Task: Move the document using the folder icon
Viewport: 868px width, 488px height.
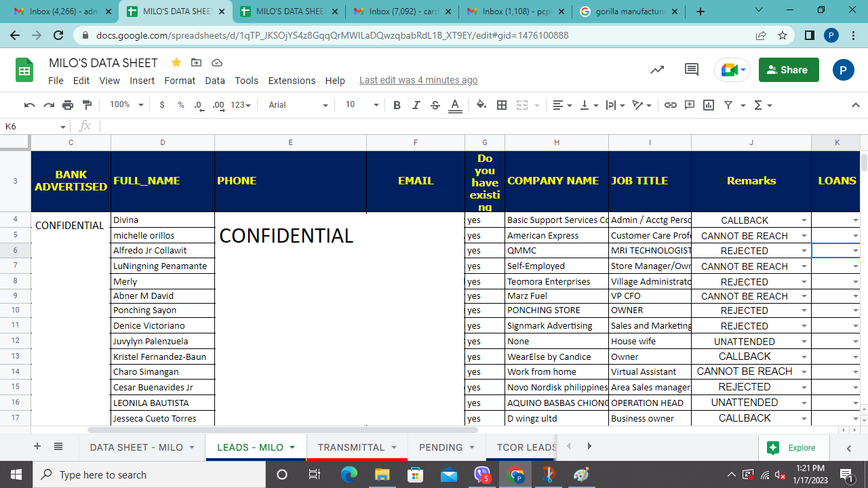Action: [197, 63]
